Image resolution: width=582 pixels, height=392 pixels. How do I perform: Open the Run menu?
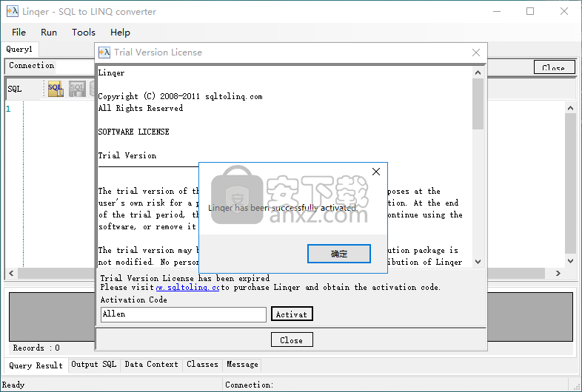pyautogui.click(x=49, y=33)
